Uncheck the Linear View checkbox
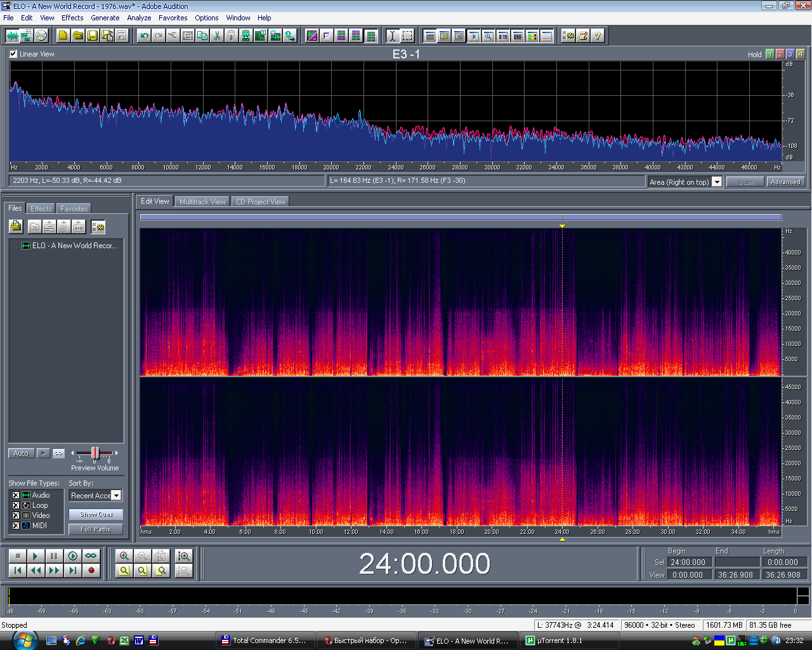The height and width of the screenshot is (650, 812). [x=13, y=54]
